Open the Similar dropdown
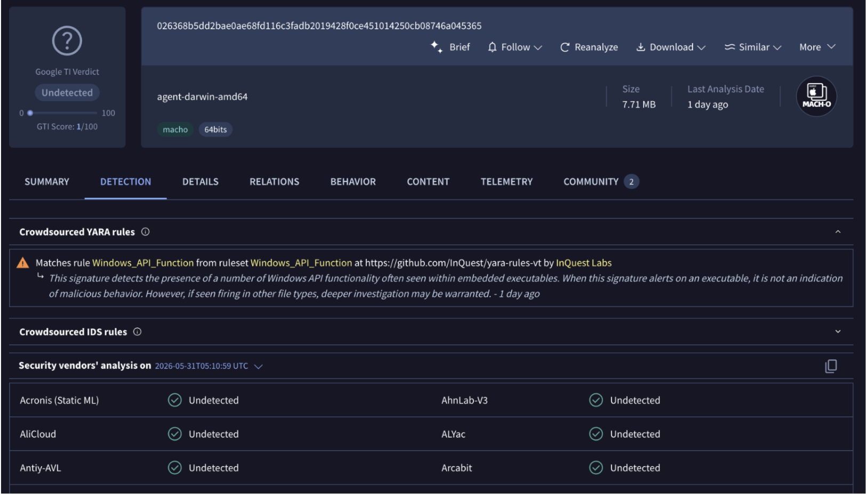 pos(753,47)
